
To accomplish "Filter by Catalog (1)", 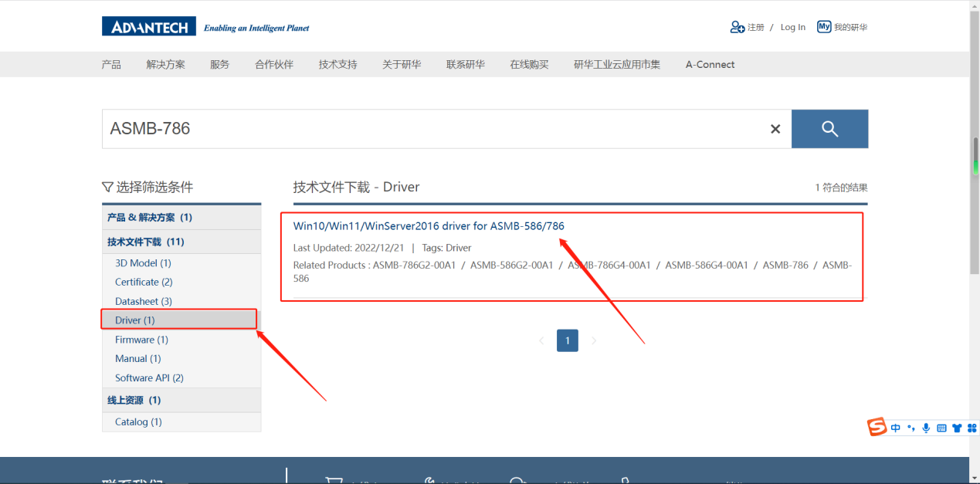I will [138, 422].
